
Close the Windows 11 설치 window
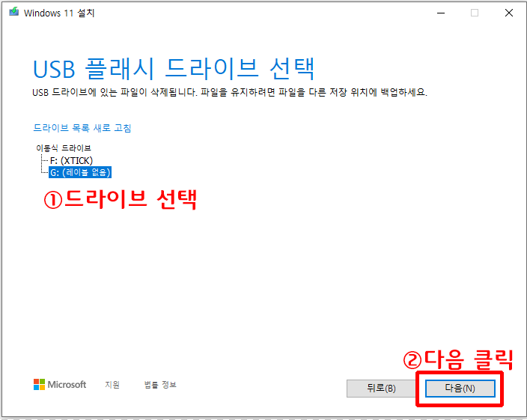509,13
